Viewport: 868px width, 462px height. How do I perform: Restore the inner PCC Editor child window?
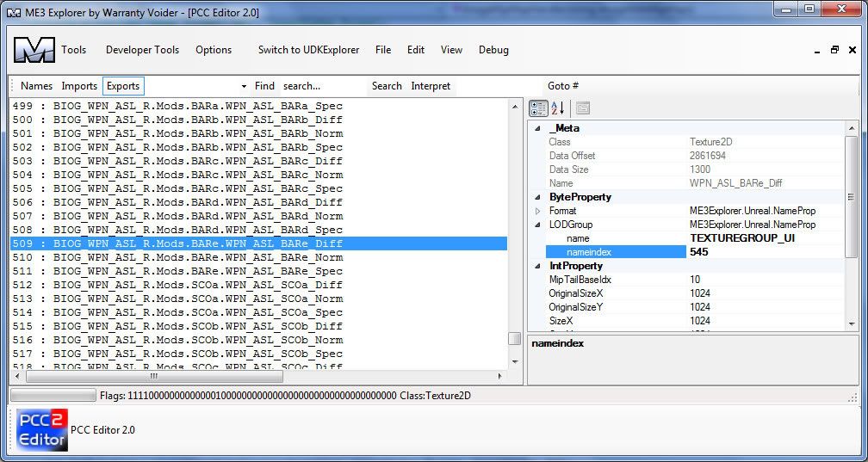coord(834,50)
